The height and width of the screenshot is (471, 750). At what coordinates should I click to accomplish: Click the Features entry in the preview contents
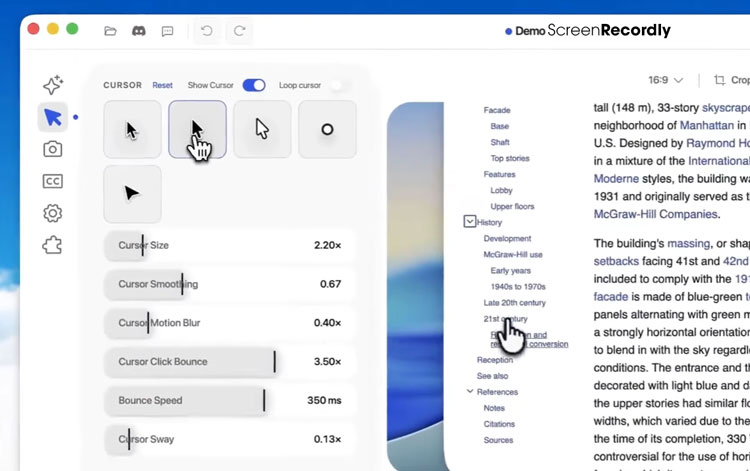499,175
